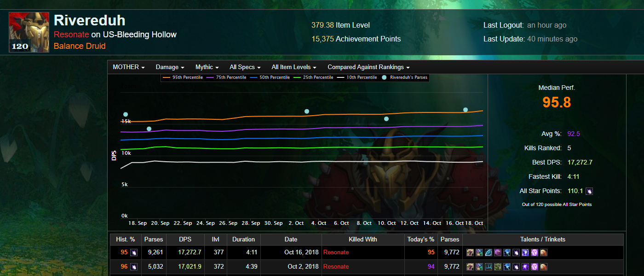Click the Duration column header
Viewport: 644px width, 276px height.
click(243, 240)
